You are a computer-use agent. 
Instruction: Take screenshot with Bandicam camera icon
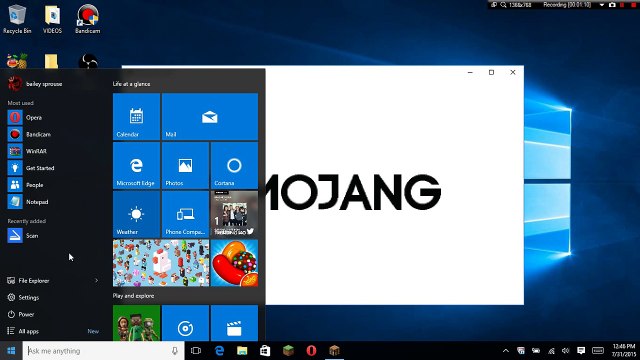(612, 5)
